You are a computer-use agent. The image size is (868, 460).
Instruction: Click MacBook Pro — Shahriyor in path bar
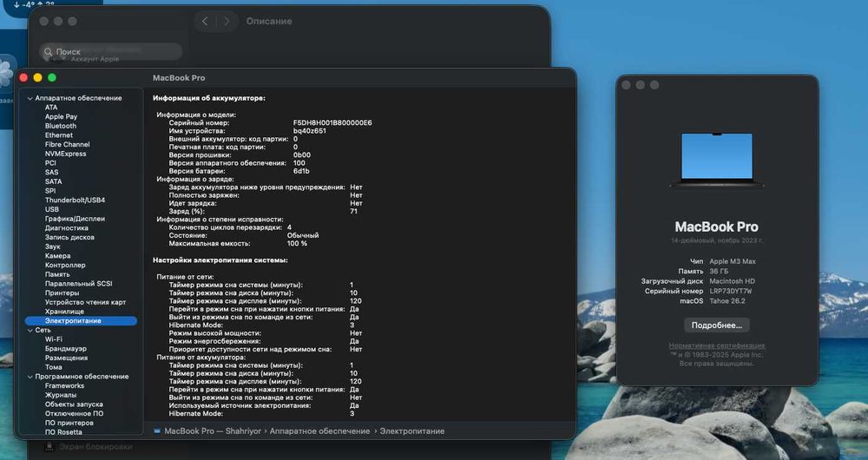(213, 431)
